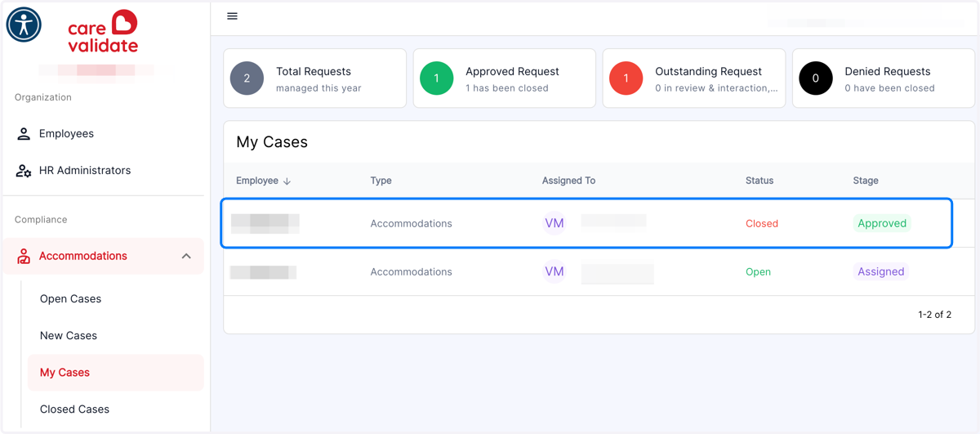The image size is (980, 434).
Task: Click the Stage column header
Action: click(866, 181)
